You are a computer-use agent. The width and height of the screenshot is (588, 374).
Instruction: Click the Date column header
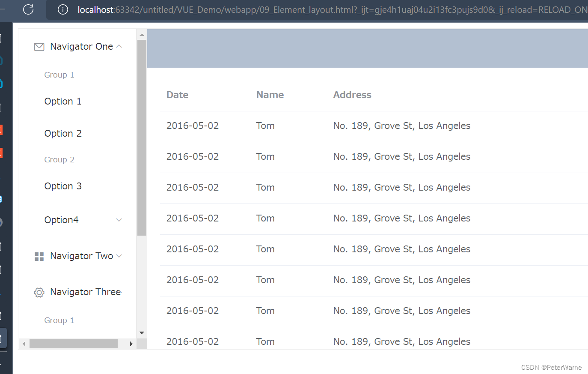(177, 95)
